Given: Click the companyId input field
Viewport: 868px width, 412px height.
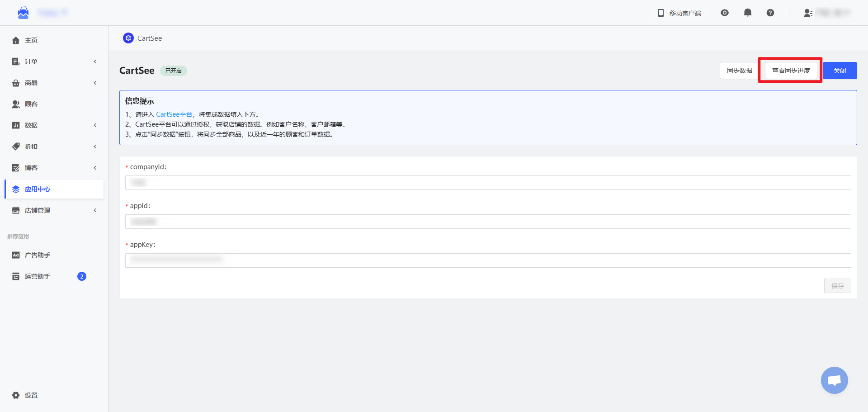Looking at the screenshot, I should (x=488, y=183).
